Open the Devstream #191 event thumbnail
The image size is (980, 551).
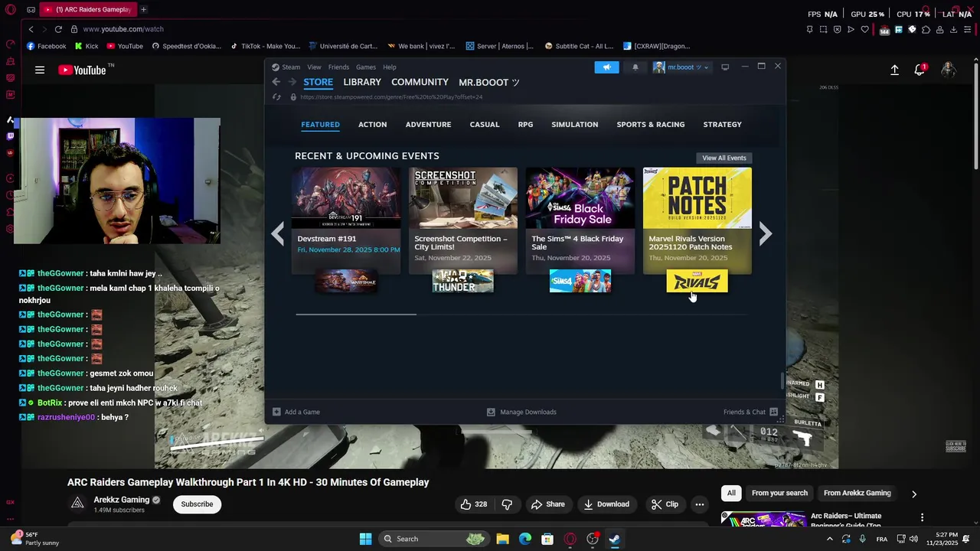[x=345, y=198]
